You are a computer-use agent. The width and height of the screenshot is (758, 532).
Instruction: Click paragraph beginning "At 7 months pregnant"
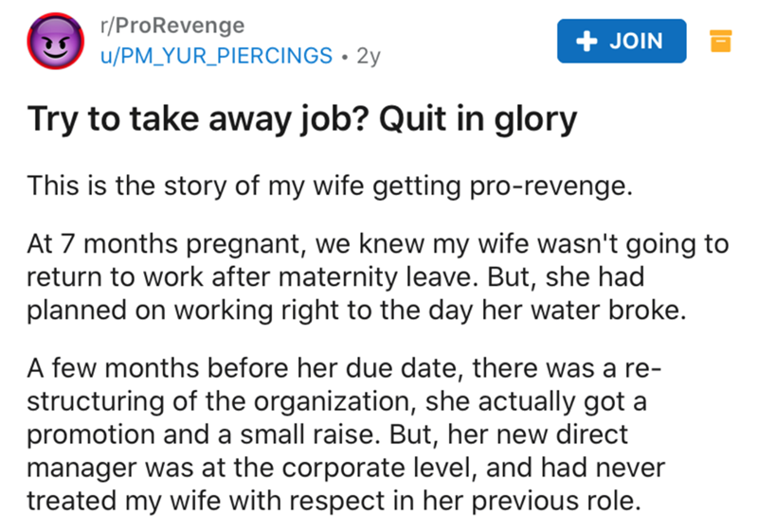377,281
